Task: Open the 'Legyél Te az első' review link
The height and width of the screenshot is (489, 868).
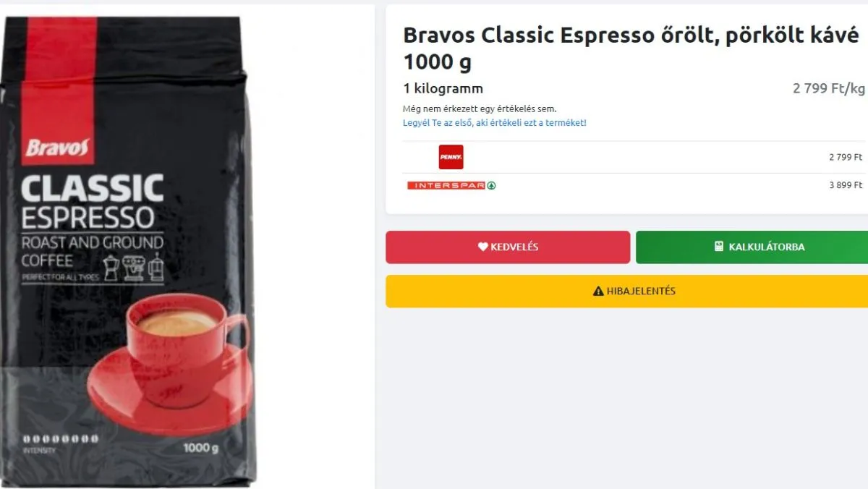Action: [x=495, y=123]
